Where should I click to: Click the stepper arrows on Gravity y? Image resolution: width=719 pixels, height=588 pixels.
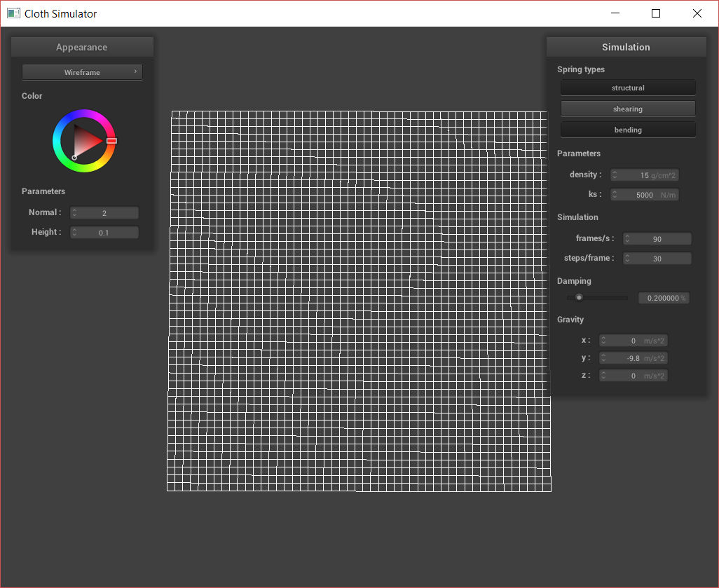pyautogui.click(x=603, y=358)
